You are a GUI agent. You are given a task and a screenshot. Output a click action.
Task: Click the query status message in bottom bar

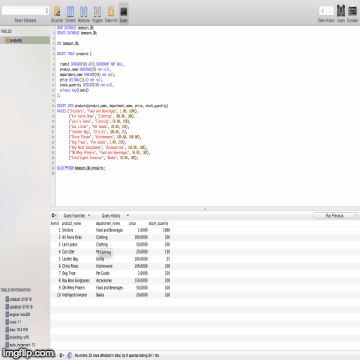coord(117,355)
